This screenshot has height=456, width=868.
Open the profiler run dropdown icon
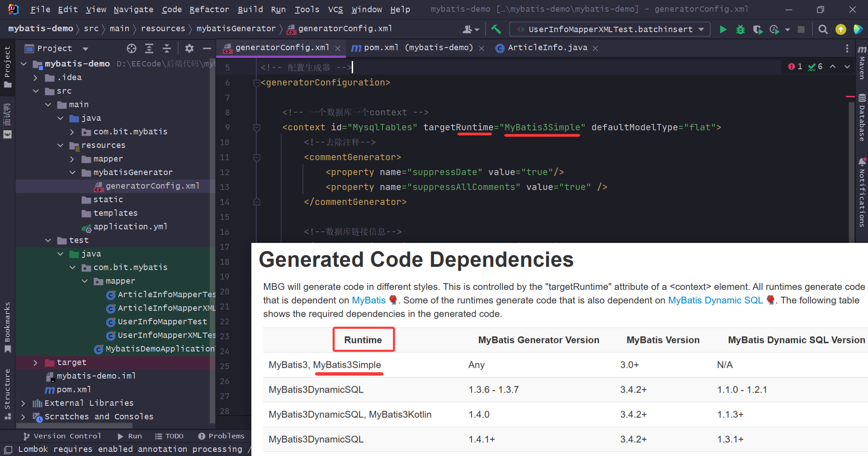tap(778, 29)
